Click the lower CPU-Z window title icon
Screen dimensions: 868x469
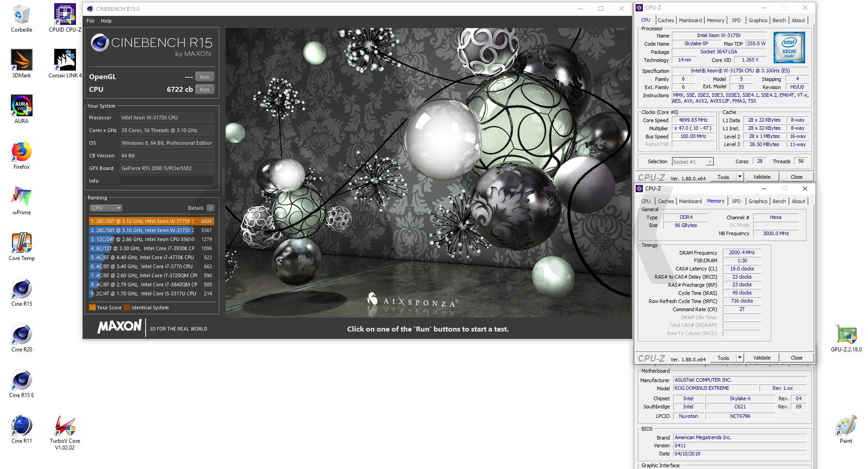tap(639, 189)
